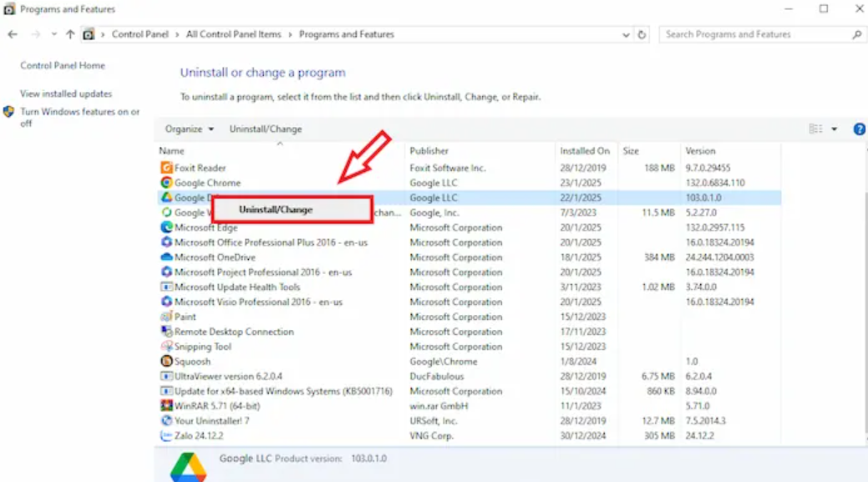Open the help question mark icon
868x482 pixels.
click(x=859, y=129)
